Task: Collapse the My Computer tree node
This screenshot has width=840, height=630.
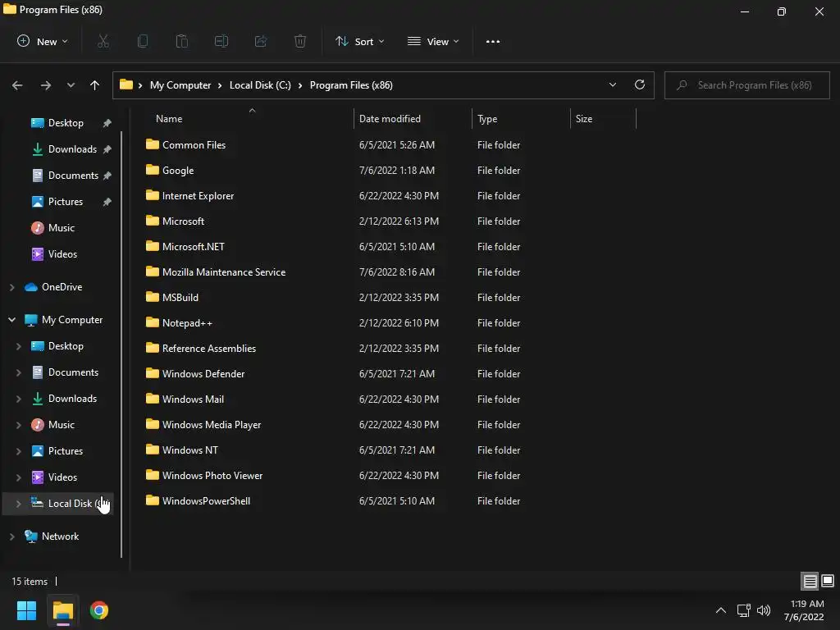Action: pos(11,320)
